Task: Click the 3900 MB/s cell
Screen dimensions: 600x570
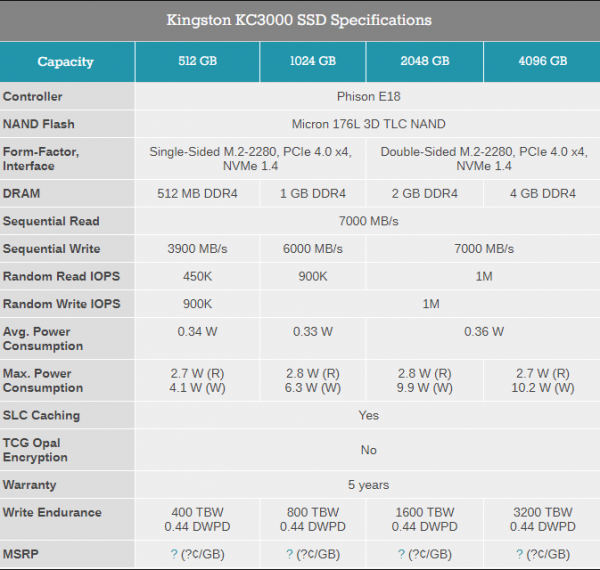Action: (197, 249)
